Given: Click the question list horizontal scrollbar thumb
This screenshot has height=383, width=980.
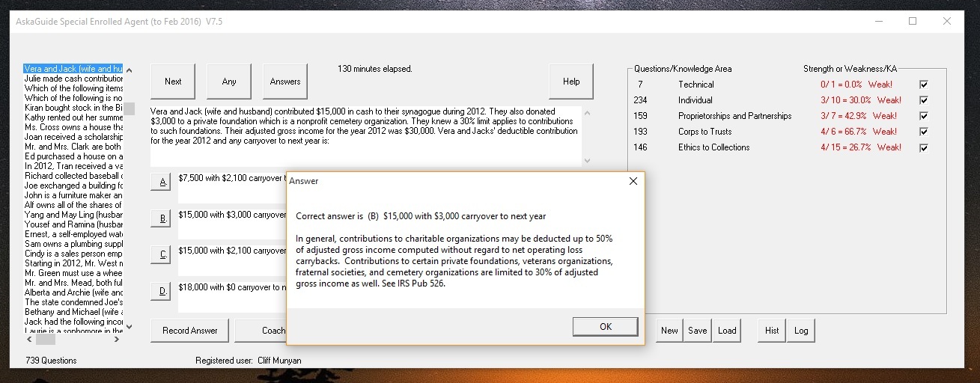Looking at the screenshot, I should [46, 339].
